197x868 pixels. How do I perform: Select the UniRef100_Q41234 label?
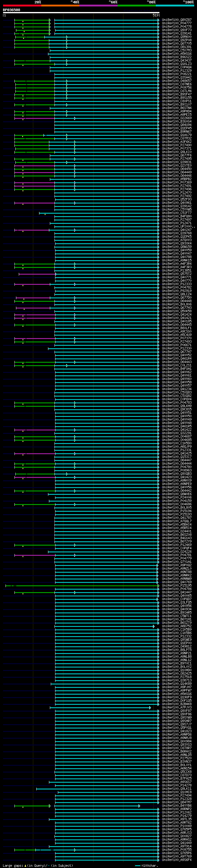pos(177,389)
